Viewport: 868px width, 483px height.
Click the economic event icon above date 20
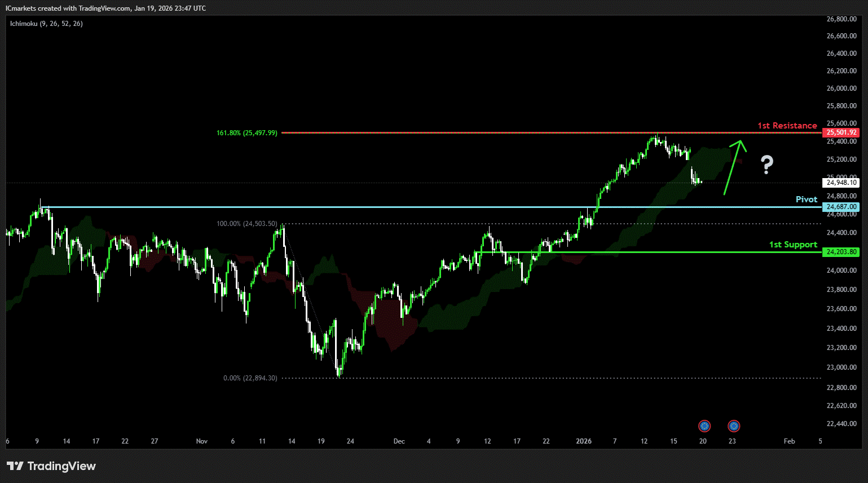point(704,426)
